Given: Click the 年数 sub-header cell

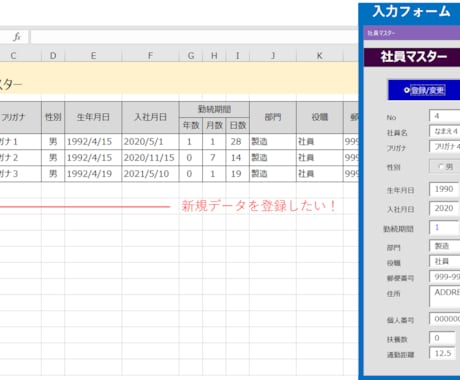Looking at the screenshot, I should point(191,125).
